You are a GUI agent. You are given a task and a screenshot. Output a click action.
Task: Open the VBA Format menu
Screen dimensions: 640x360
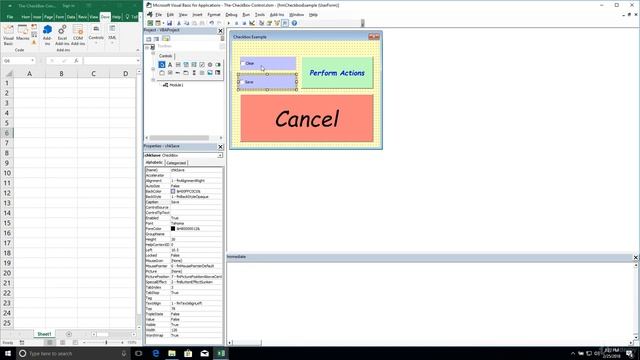pos(214,15)
